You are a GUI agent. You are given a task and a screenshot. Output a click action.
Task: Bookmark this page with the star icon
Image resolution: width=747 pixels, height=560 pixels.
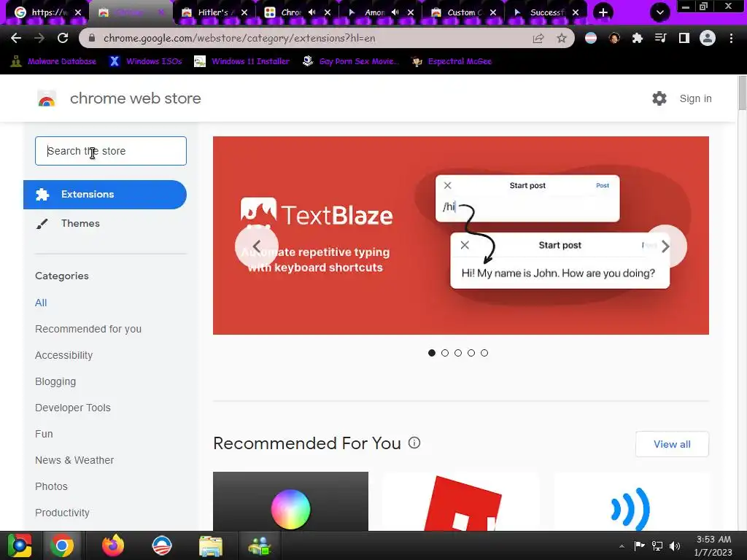(562, 38)
